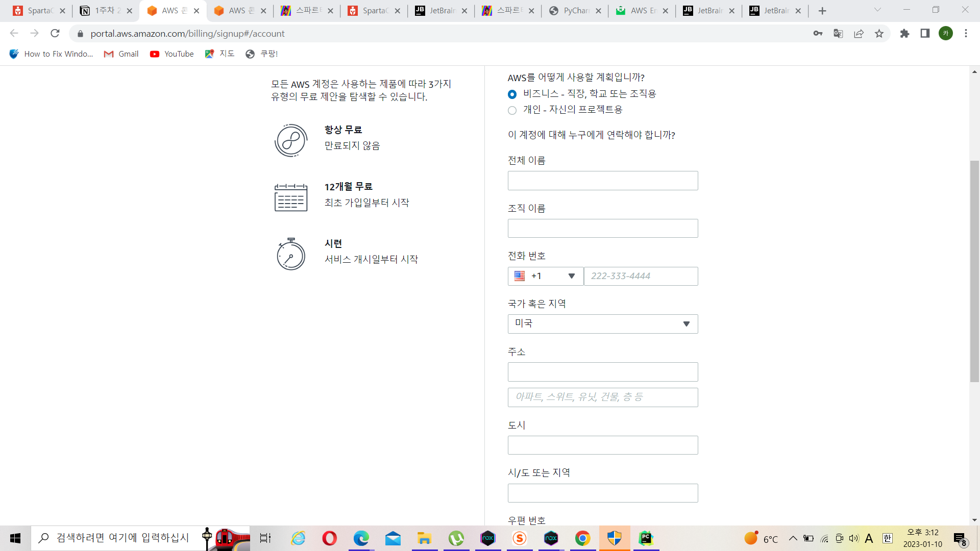Open the Chrome profile avatar
Image resolution: width=980 pixels, height=551 pixels.
(x=946, y=33)
